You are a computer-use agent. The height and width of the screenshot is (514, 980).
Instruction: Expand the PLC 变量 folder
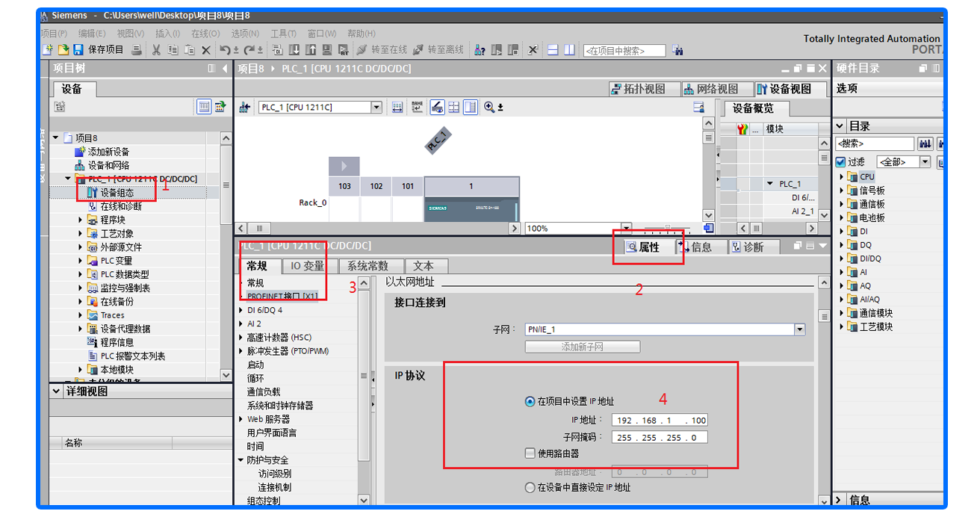81,261
